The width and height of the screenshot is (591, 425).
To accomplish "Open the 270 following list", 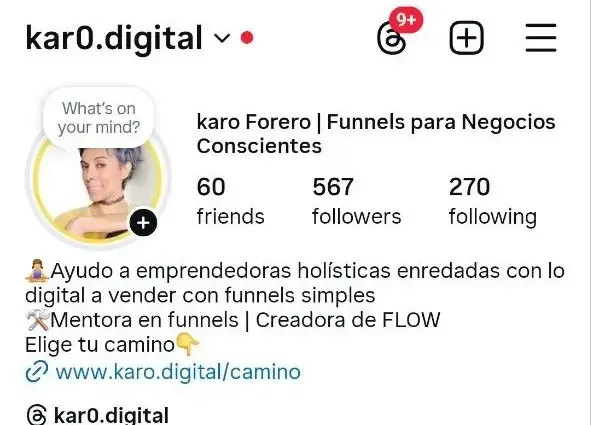I will tap(493, 201).
